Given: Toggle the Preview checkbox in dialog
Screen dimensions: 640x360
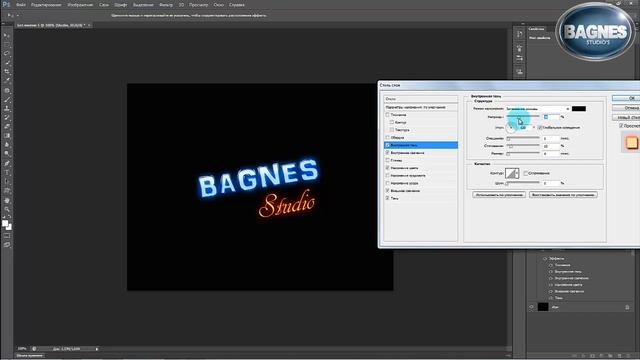Looking at the screenshot, I should pos(621,126).
